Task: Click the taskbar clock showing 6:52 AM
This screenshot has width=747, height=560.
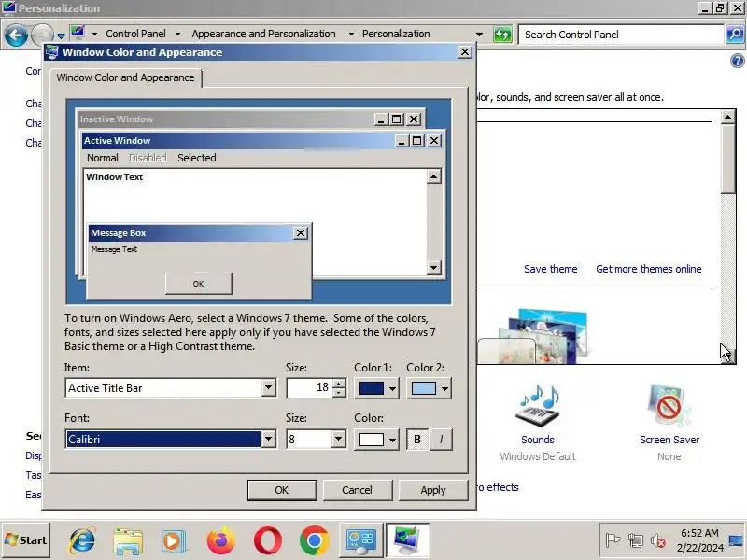Action: point(699,540)
